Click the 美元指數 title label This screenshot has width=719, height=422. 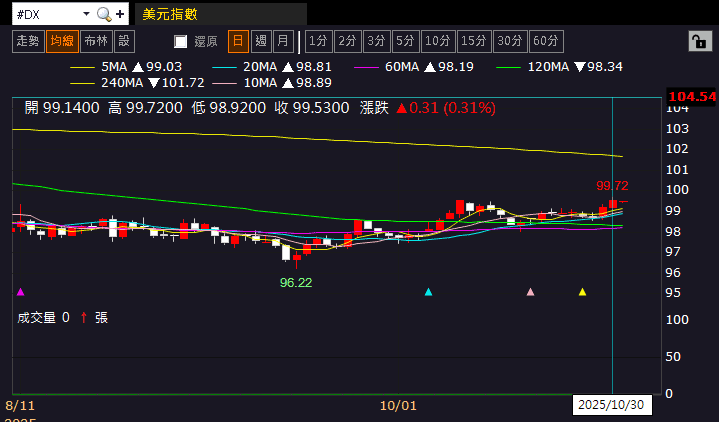(x=170, y=14)
